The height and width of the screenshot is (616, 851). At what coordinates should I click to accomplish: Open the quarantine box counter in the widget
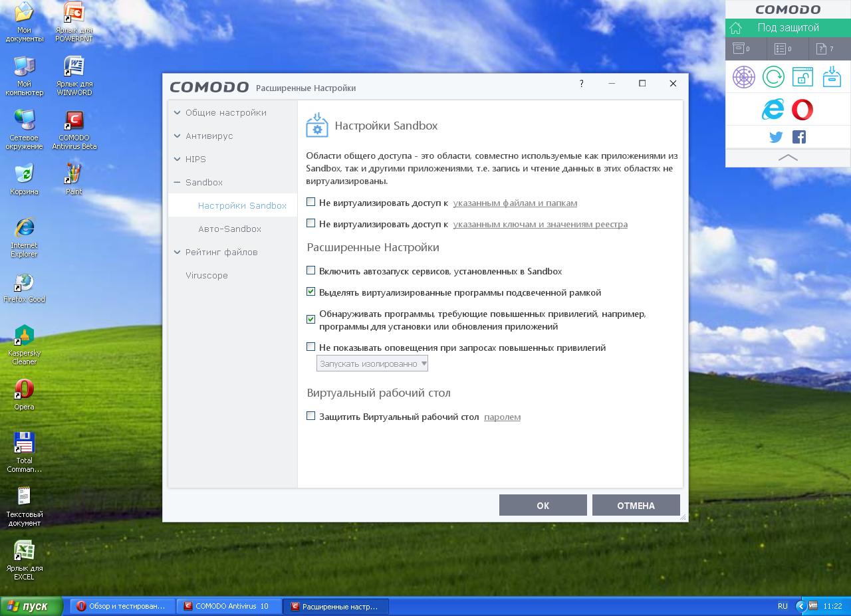point(741,49)
